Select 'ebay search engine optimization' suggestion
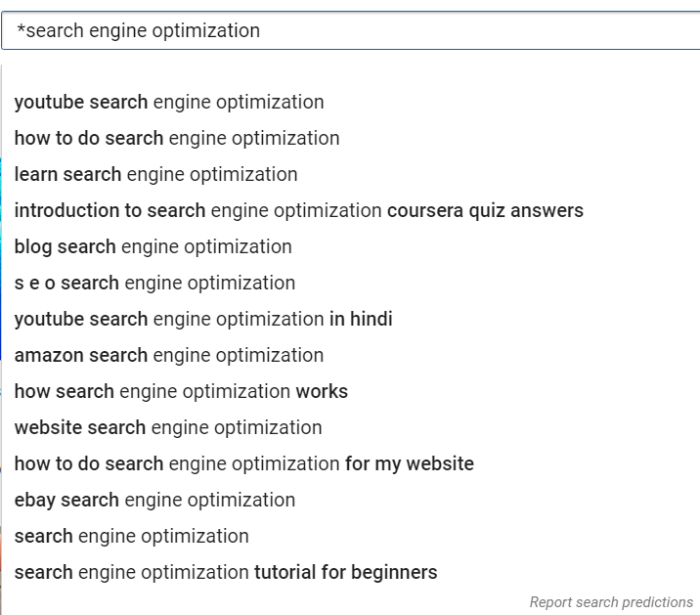Image resolution: width=700 pixels, height=615 pixels. (x=154, y=501)
